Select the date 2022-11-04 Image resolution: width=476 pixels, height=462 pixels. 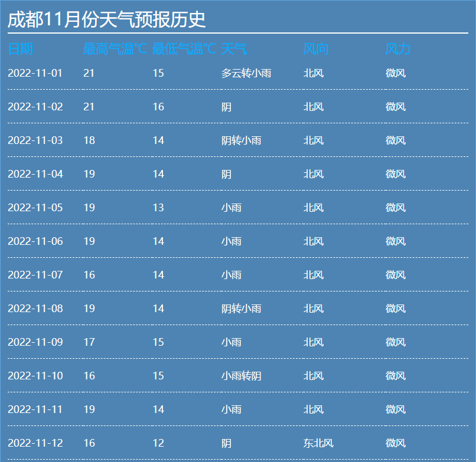(35, 174)
